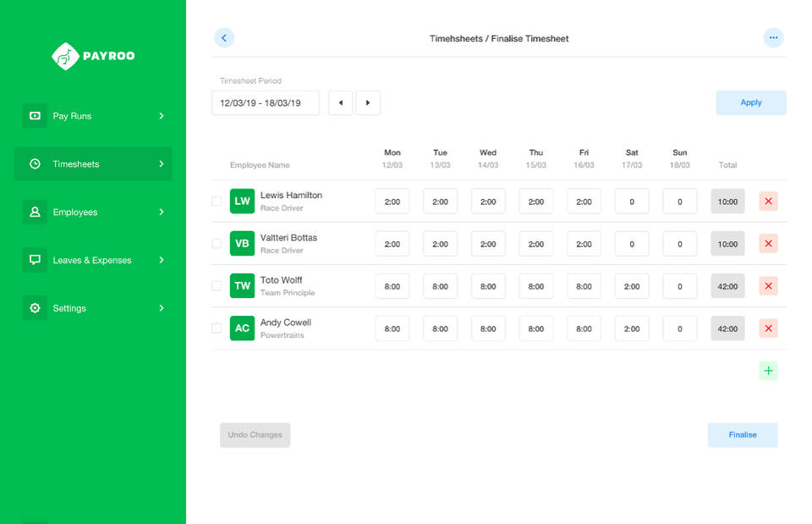The height and width of the screenshot is (524, 812).
Task: Open the three-dots more options menu
Action: [x=773, y=38]
